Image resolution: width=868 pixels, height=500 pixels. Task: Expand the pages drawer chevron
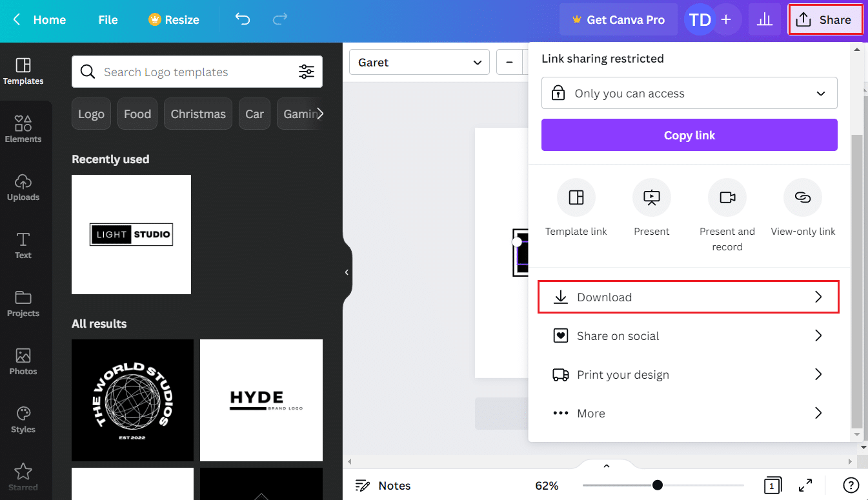606,466
